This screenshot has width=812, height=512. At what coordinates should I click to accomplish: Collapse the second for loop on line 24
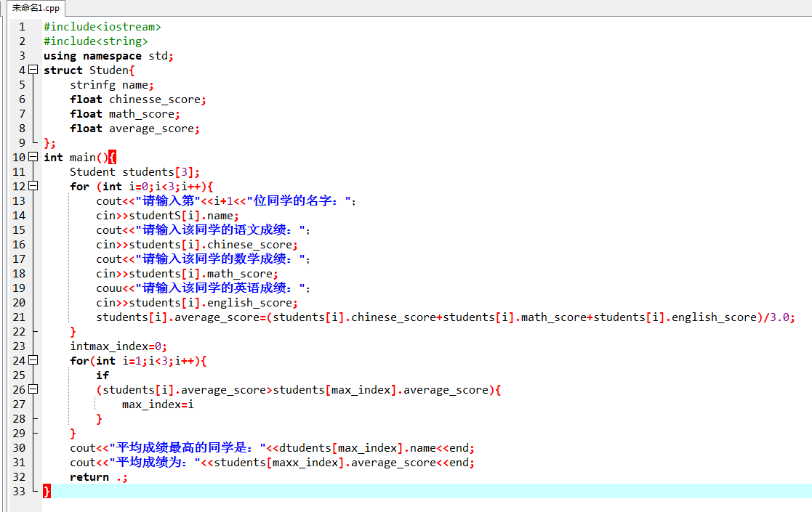33,361
